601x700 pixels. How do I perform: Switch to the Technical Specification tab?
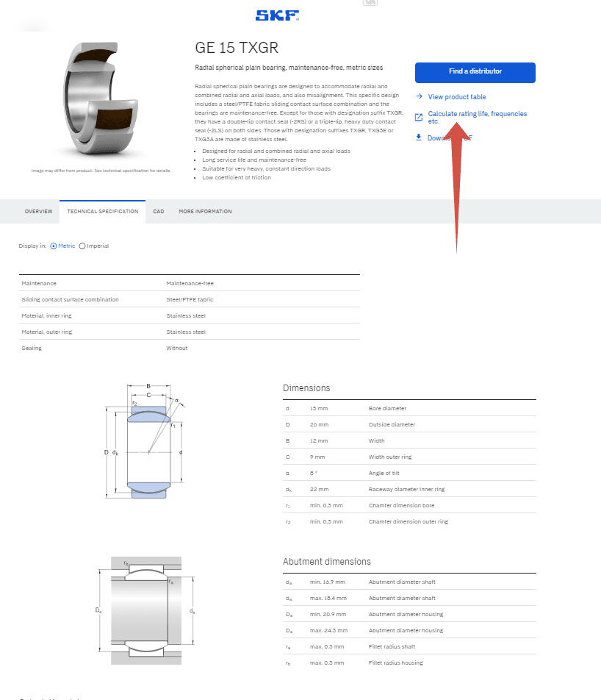click(102, 212)
